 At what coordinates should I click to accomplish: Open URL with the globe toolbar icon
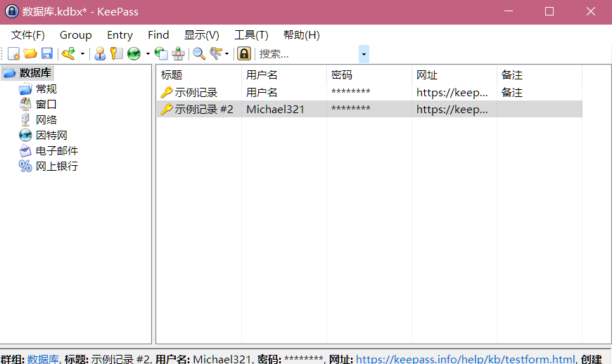[x=134, y=53]
